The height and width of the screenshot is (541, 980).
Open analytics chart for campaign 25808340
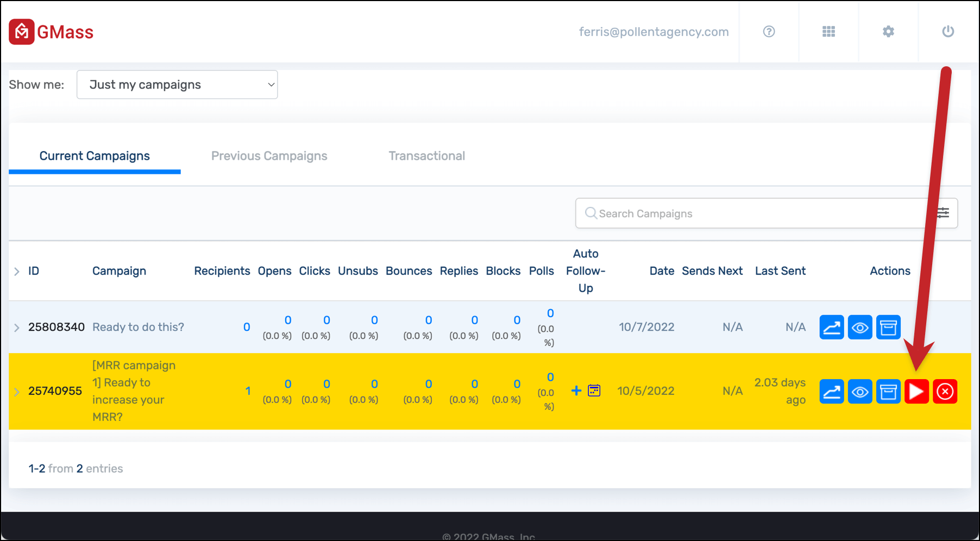coord(832,327)
